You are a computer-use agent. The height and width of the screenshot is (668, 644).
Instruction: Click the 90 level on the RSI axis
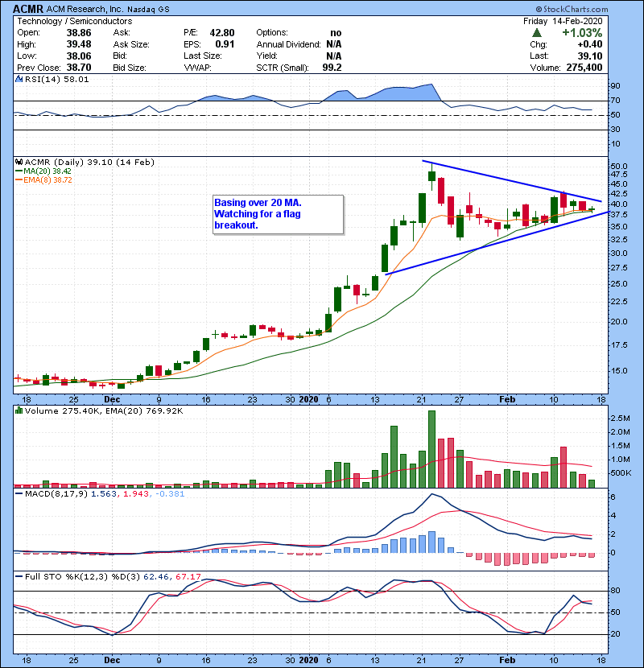pos(616,86)
